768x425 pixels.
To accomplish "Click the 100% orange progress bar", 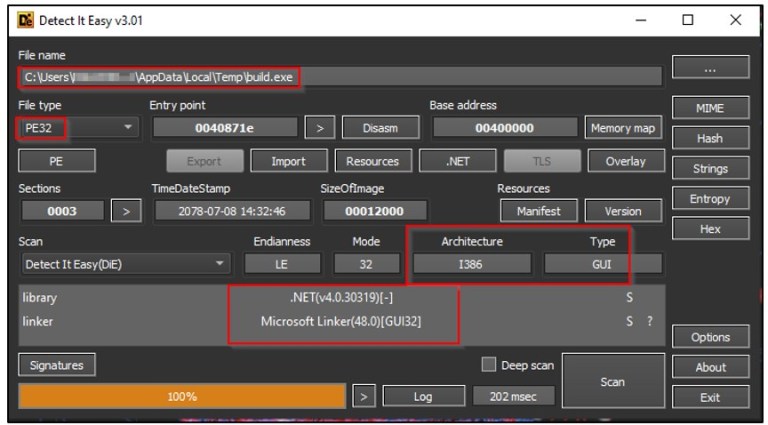I will point(182,396).
